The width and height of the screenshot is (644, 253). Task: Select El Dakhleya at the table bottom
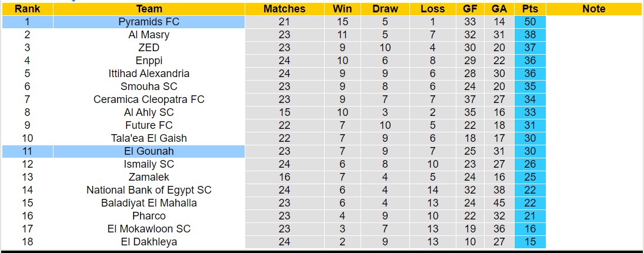(x=149, y=242)
